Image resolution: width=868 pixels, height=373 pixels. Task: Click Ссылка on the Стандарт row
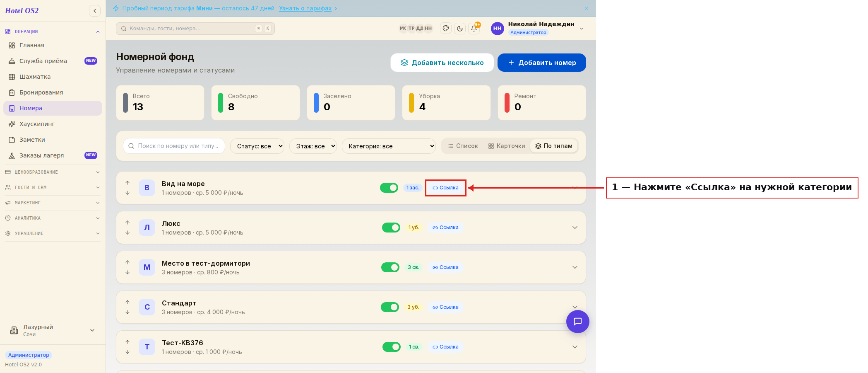pos(445,307)
